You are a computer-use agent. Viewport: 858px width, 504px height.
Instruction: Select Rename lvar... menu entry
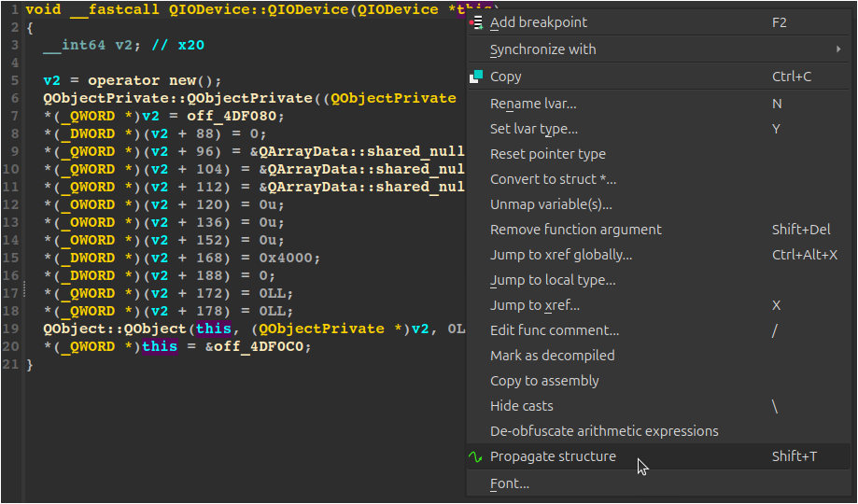[x=533, y=104]
